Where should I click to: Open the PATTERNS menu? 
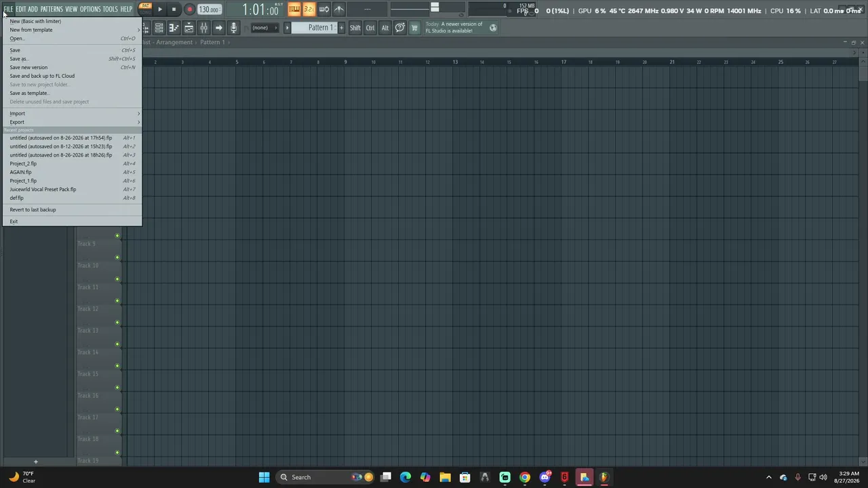coord(52,9)
